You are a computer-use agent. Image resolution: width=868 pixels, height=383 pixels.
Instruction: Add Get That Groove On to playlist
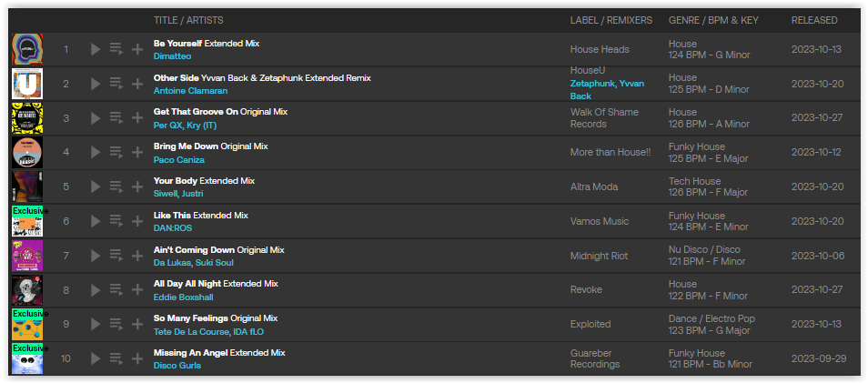tap(137, 118)
